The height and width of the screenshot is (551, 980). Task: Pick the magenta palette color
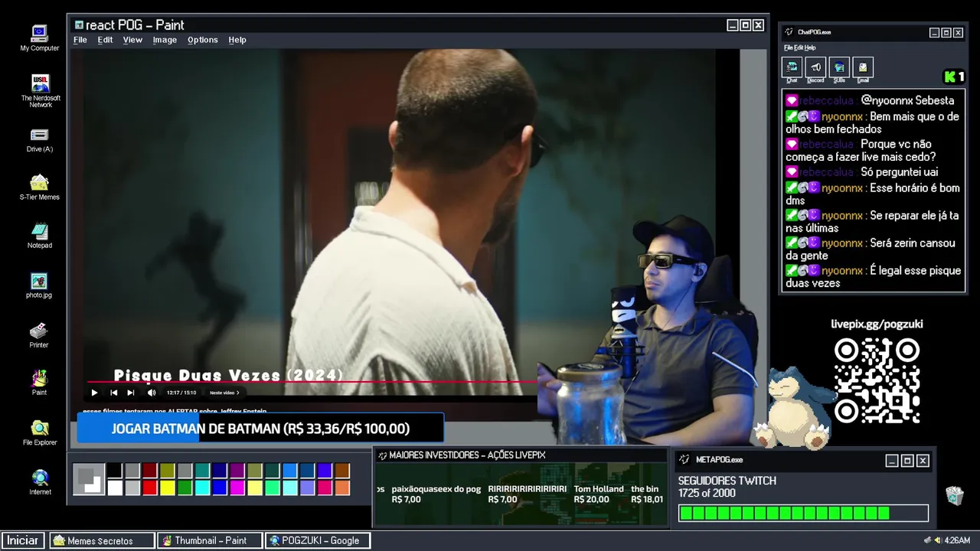[x=237, y=487]
